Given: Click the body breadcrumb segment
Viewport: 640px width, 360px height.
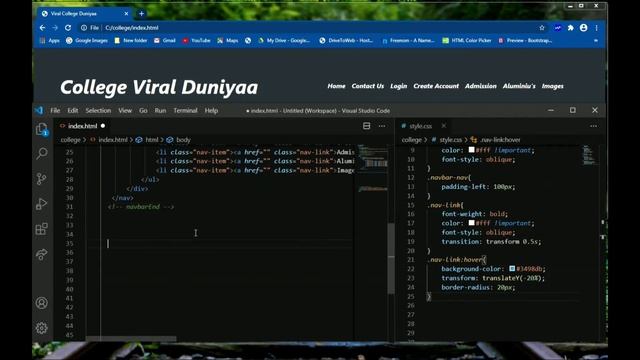Looking at the screenshot, I should coord(183,140).
